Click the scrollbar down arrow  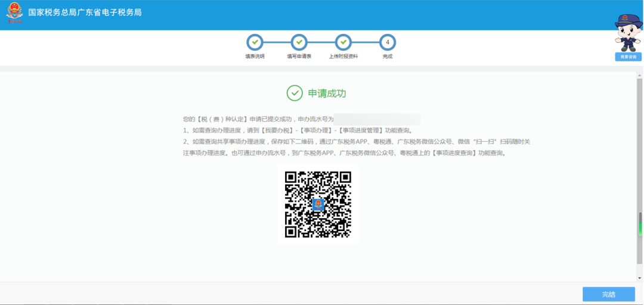(x=640, y=278)
